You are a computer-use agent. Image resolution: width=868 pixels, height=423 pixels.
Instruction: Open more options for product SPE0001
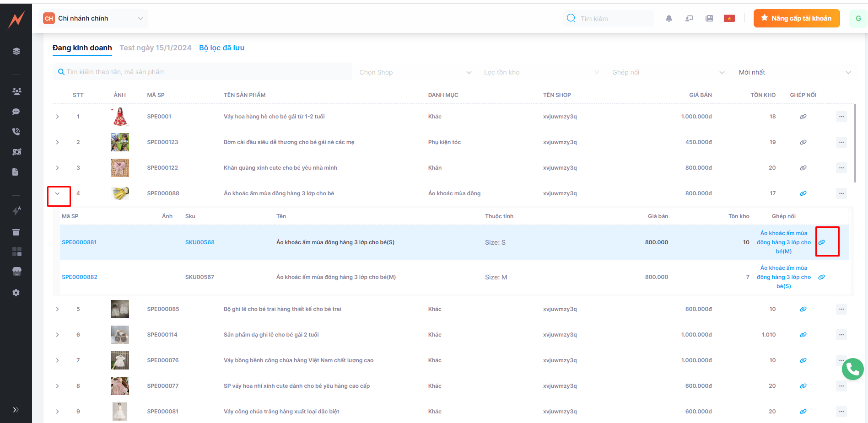[x=841, y=117]
